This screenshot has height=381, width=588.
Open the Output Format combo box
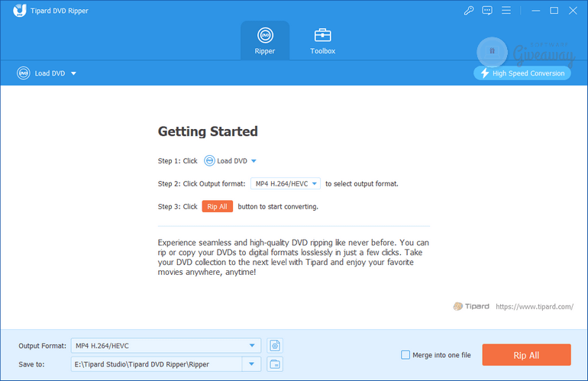tap(166, 346)
